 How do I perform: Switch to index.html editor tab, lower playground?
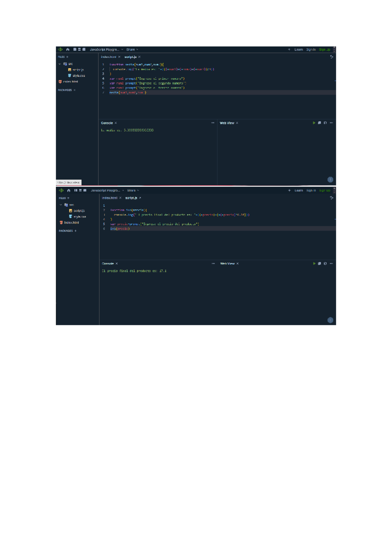tap(109, 198)
